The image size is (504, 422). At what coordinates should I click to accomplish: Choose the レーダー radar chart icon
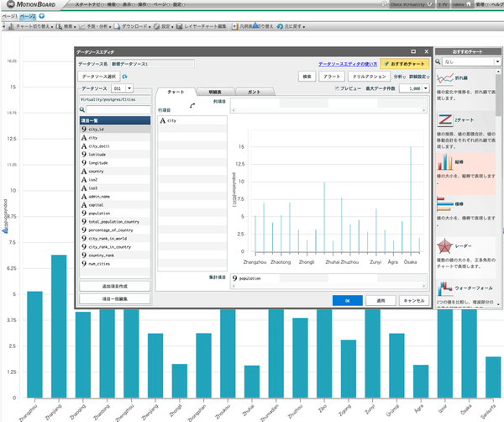446,250
